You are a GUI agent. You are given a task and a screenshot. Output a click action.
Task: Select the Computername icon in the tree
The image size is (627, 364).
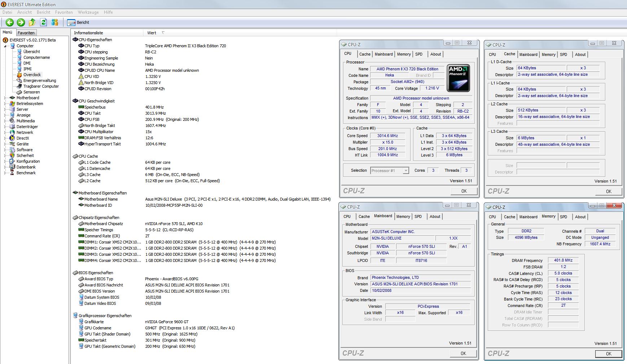(19, 57)
